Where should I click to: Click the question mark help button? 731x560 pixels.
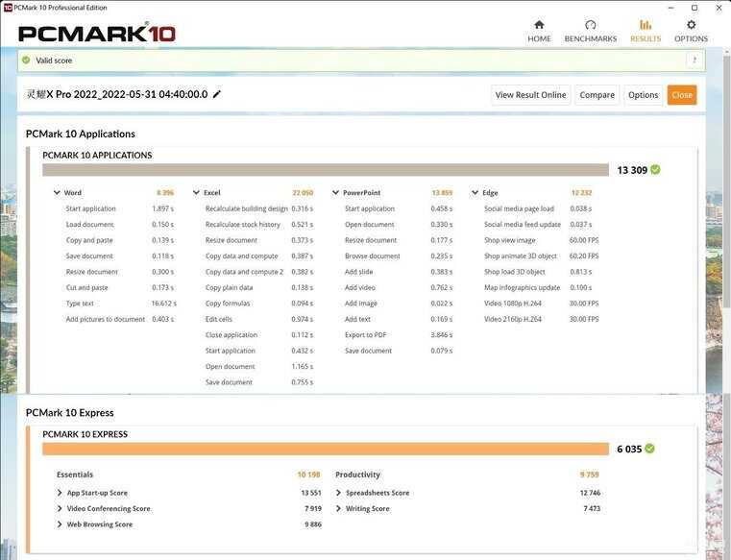coord(694,61)
